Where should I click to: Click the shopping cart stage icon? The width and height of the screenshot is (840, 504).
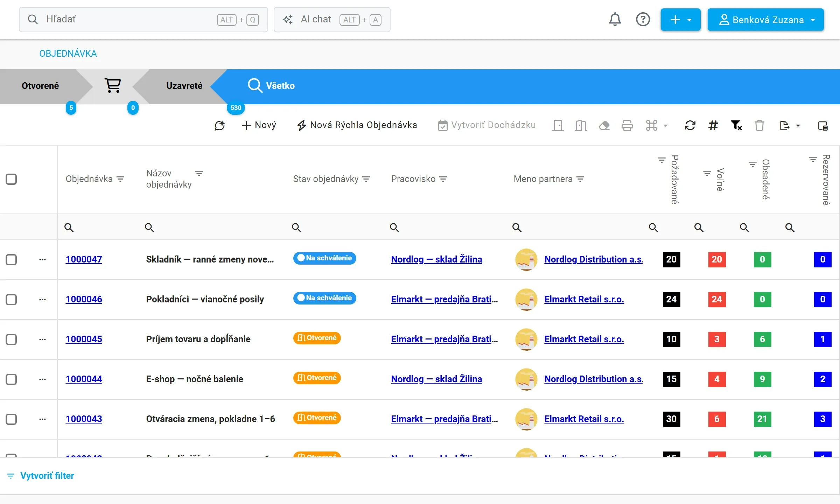point(113,85)
